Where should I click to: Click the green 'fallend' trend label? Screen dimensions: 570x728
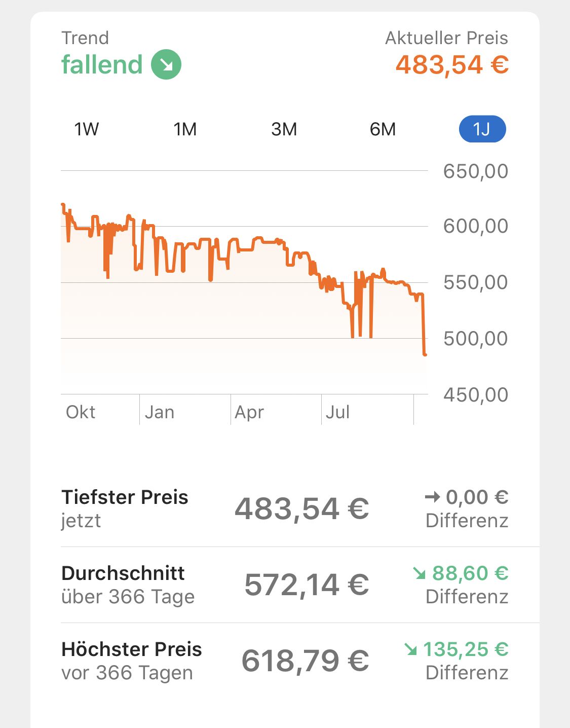pos(102,65)
